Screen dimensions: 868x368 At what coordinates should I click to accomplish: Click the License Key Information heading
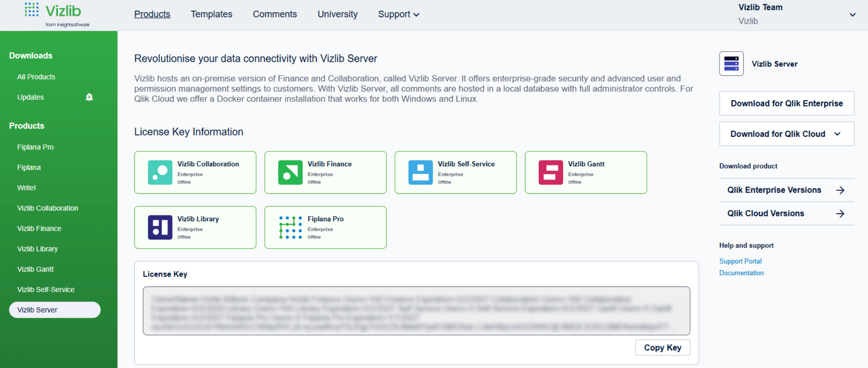click(189, 132)
